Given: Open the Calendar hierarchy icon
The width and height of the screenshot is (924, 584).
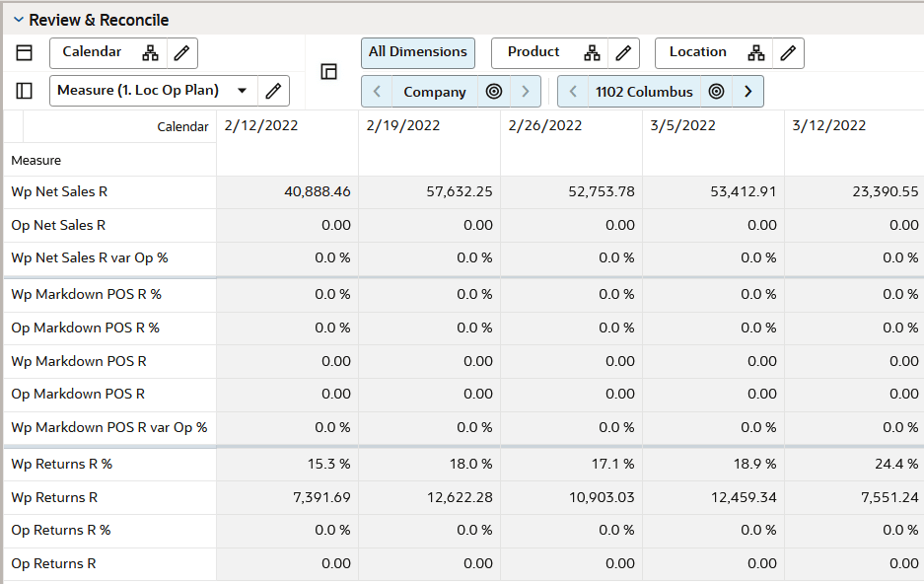Looking at the screenshot, I should (x=150, y=53).
